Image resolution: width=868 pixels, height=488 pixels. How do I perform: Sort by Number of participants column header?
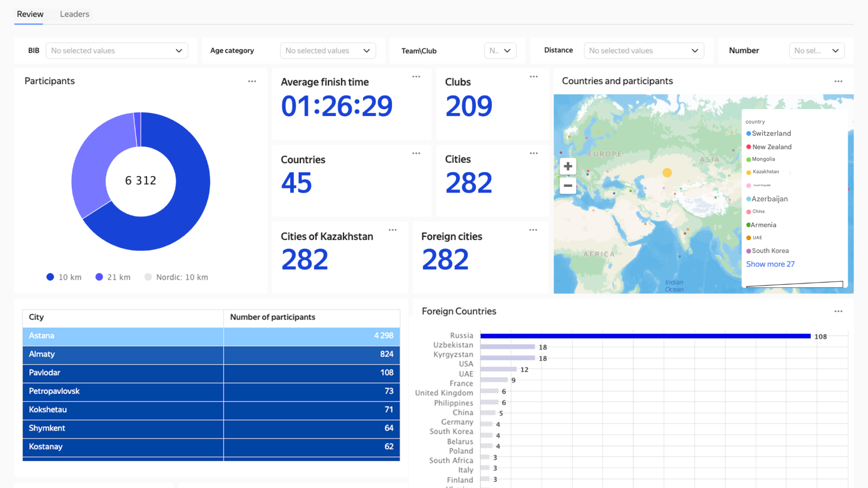pos(272,317)
